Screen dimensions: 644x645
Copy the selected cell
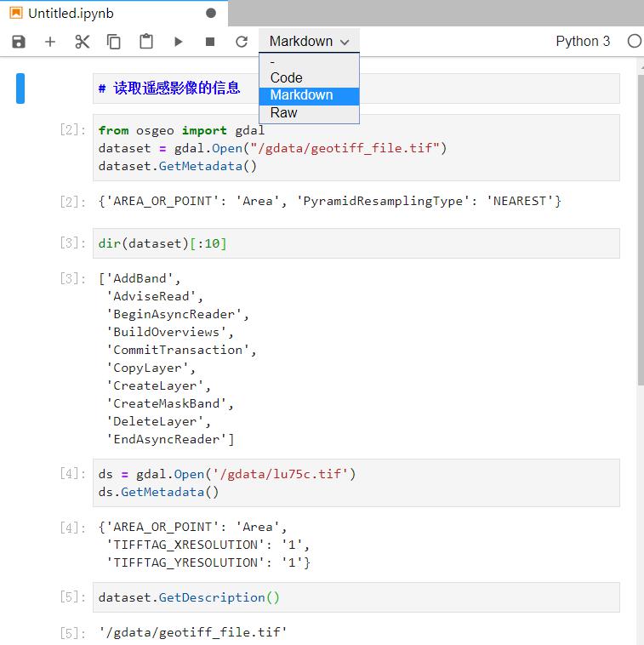113,42
